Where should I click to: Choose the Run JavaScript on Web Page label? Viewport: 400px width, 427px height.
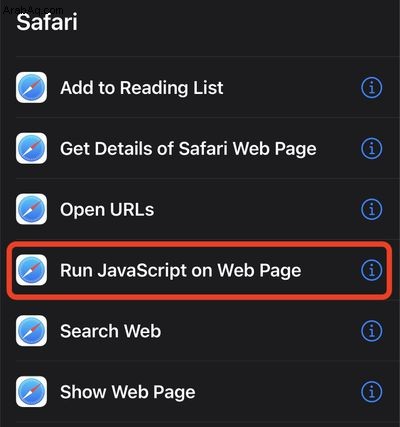181,271
